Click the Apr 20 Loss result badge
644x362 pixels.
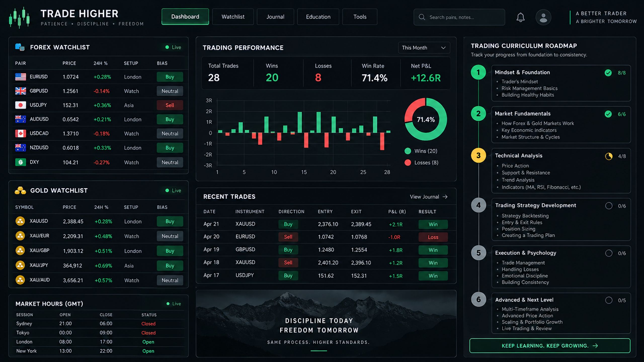[x=433, y=237]
